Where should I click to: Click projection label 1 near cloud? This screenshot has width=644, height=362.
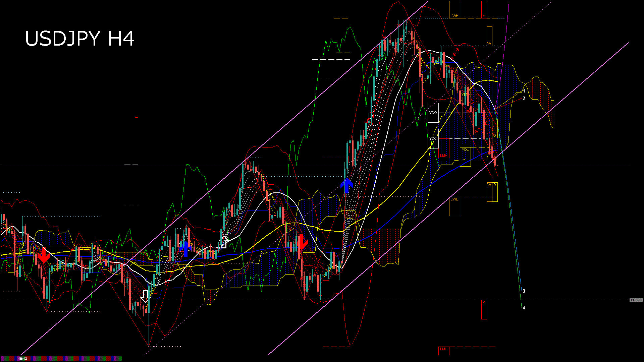pos(524,91)
